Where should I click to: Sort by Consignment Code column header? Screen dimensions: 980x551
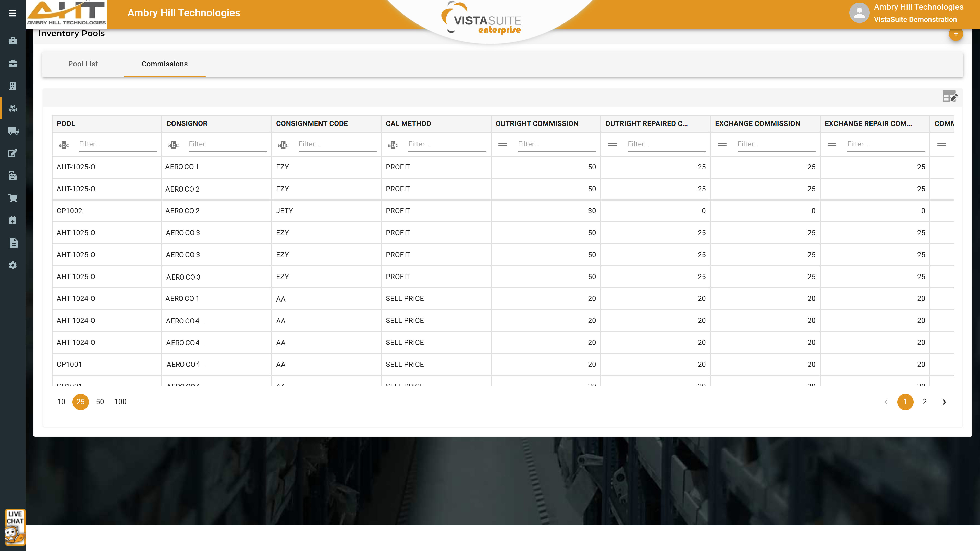pos(312,123)
